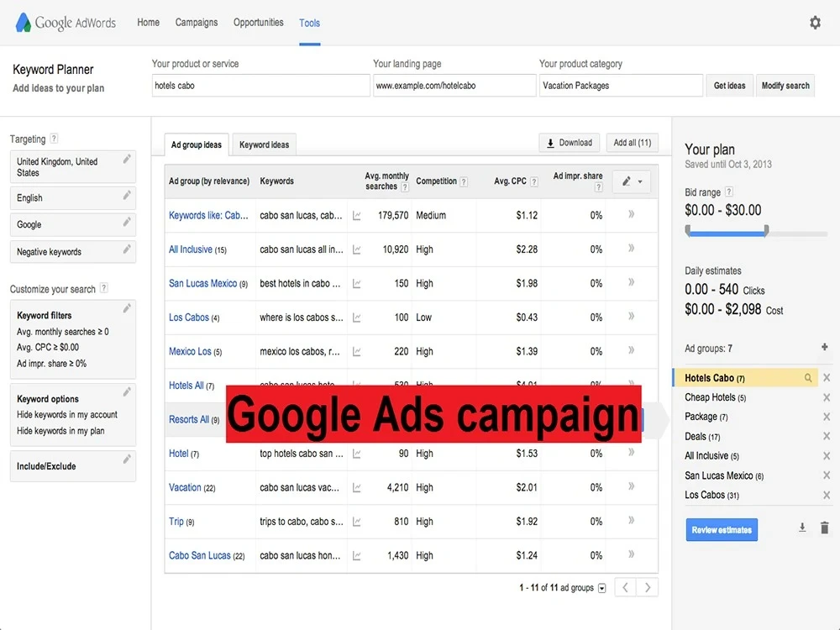Open the settings gear icon
This screenshot has width=840, height=630.
click(x=815, y=23)
